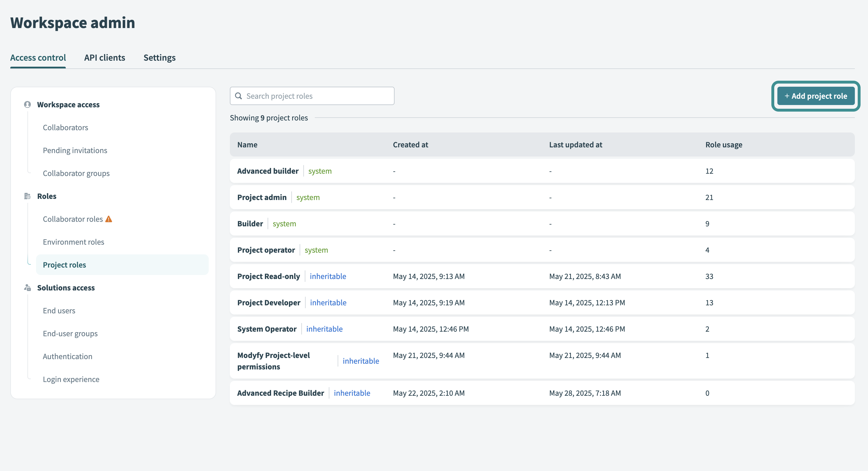Focus the Search project roles field
868x471 pixels.
click(317, 96)
